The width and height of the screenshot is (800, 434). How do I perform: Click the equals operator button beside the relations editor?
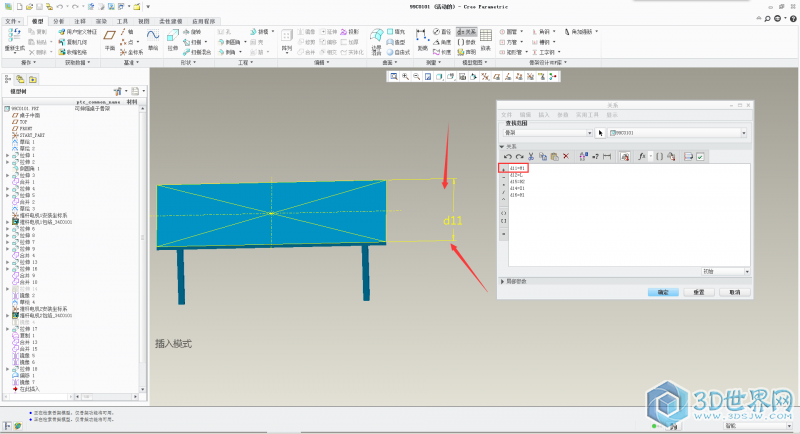504,234
